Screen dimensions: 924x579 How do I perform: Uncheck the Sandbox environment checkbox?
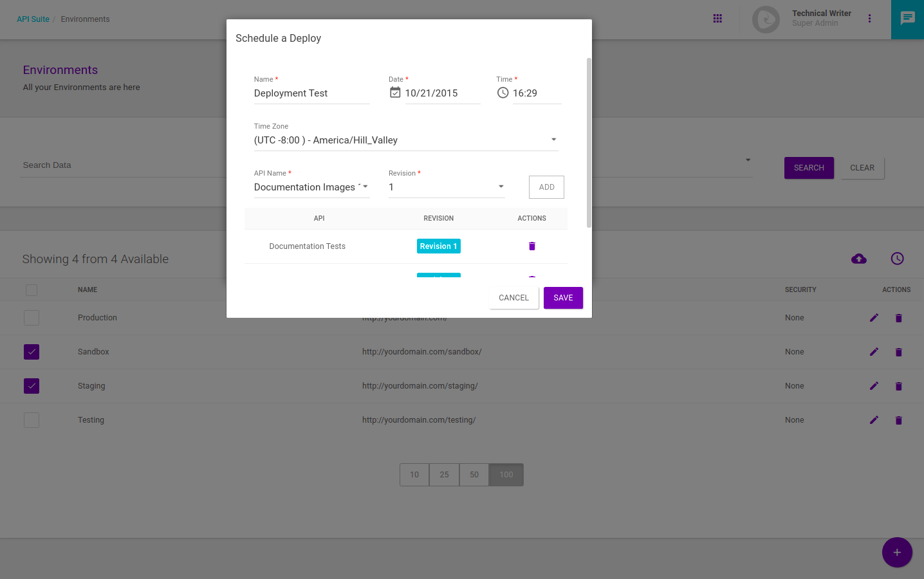point(31,351)
